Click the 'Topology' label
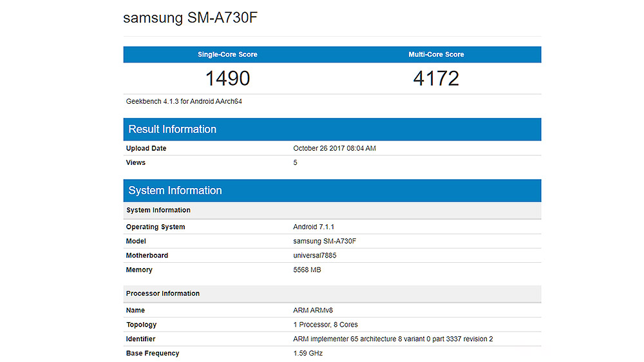Screen dimensions: 644x362 click(141, 325)
